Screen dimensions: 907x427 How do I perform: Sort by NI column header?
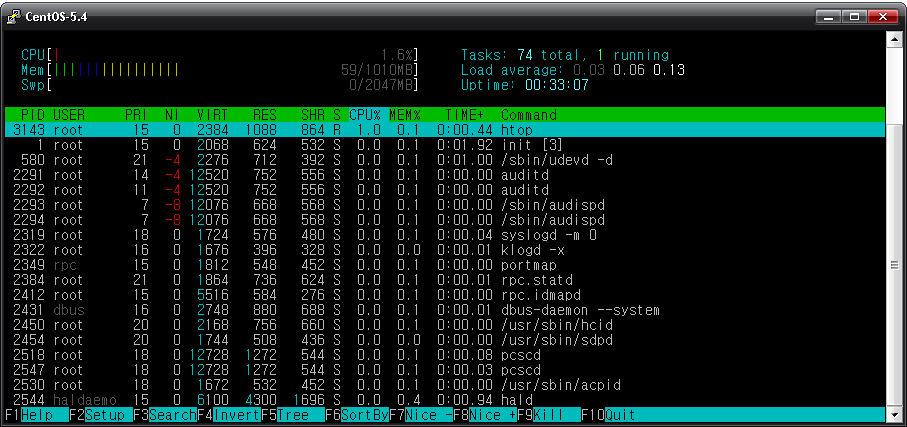pos(172,115)
